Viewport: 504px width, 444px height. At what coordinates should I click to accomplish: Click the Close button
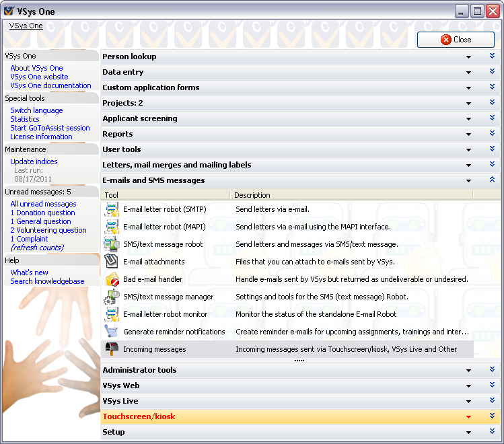[456, 40]
